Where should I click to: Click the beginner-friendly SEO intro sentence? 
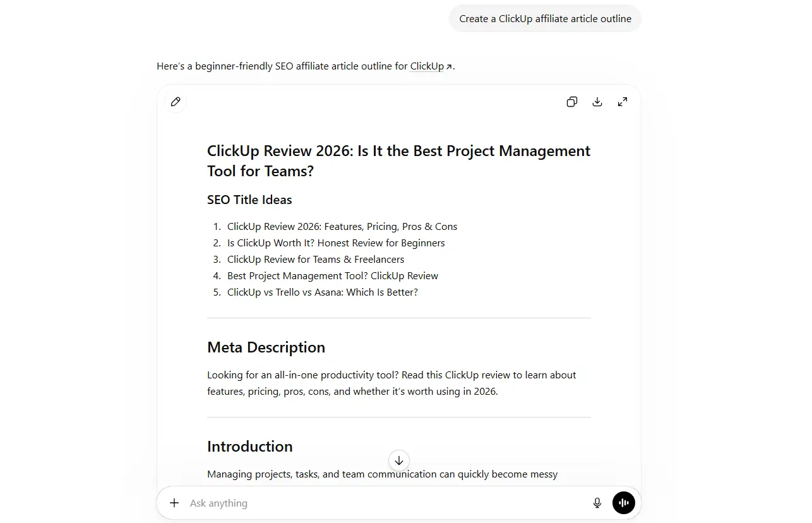tap(306, 66)
